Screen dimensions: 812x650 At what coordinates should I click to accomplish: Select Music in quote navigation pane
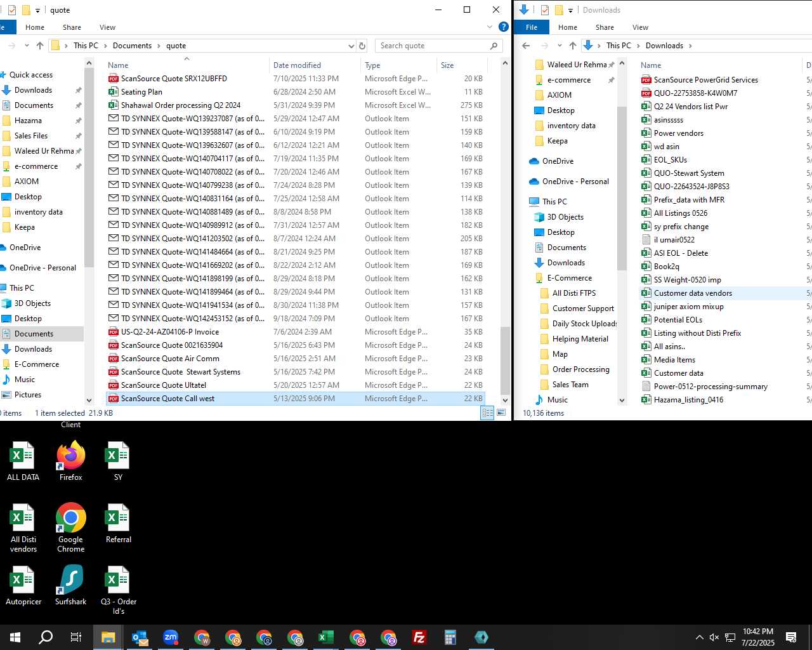click(x=25, y=380)
